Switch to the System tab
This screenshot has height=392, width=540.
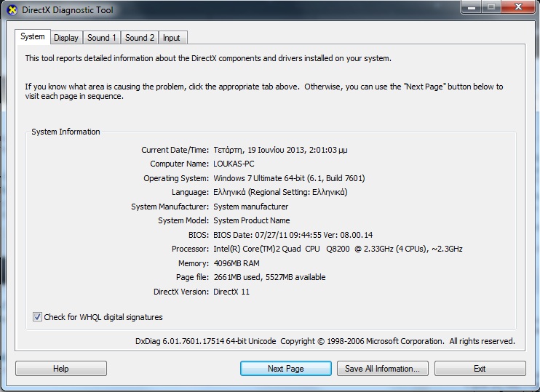pyautogui.click(x=33, y=36)
